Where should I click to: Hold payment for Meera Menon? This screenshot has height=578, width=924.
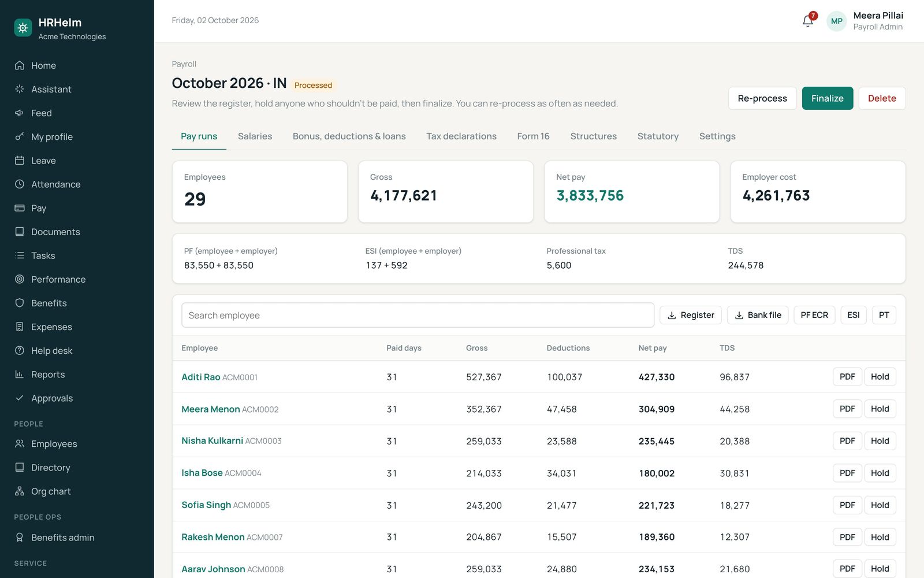click(x=880, y=409)
